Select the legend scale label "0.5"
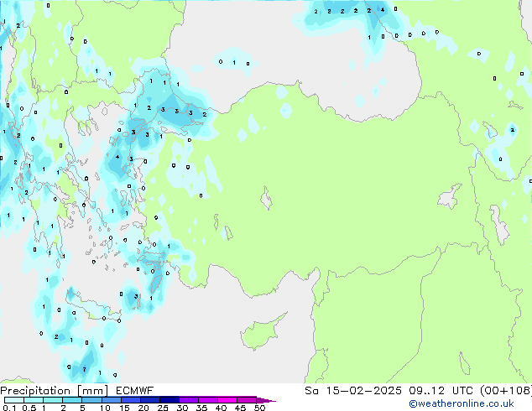The image size is (532, 411). (29, 408)
